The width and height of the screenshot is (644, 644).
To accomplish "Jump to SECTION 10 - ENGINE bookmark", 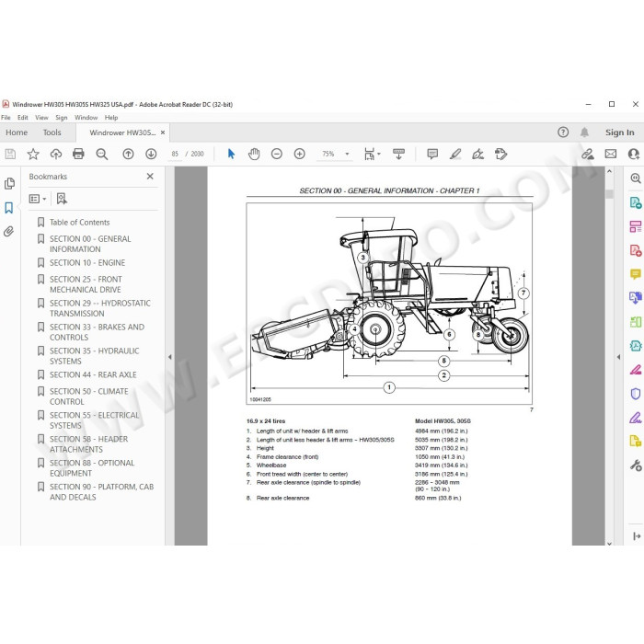I will pyautogui.click(x=87, y=263).
